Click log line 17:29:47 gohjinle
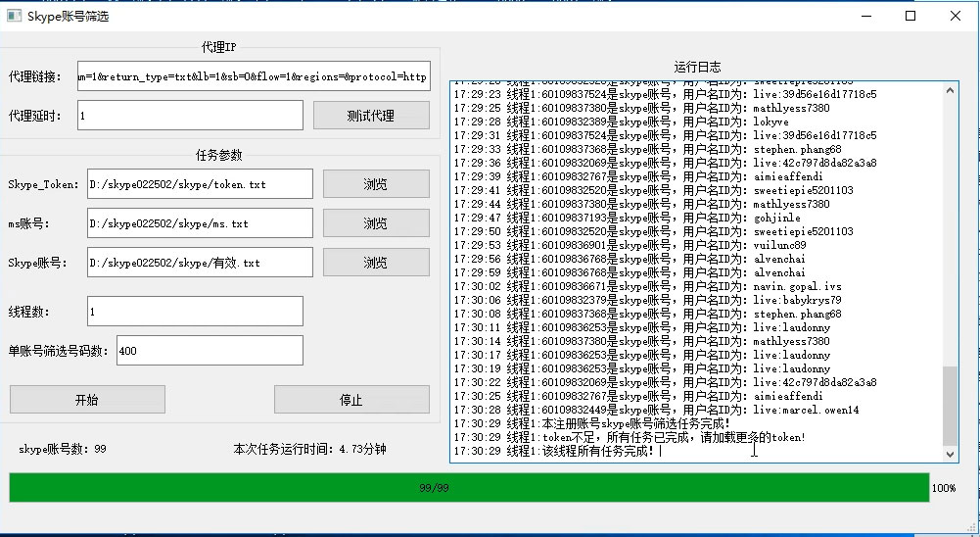The image size is (980, 537). (627, 218)
